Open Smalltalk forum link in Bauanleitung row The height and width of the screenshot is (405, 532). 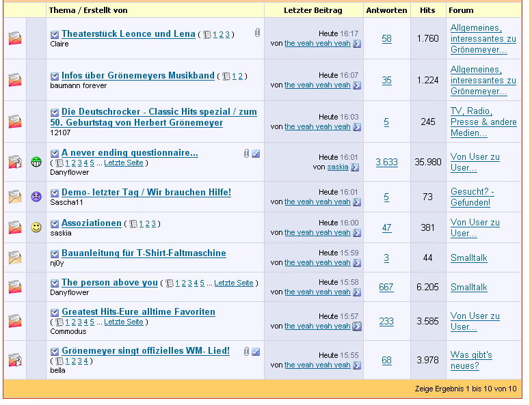tap(468, 258)
